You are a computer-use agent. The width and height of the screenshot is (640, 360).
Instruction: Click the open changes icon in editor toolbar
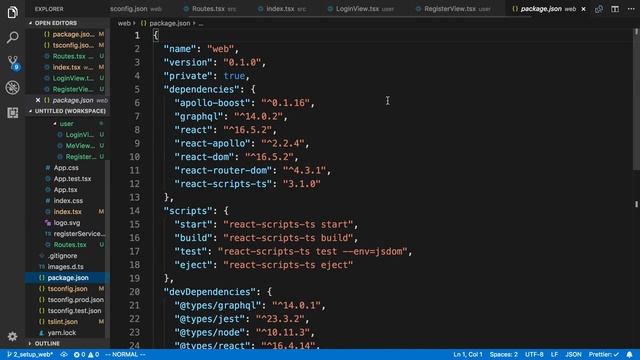(x=599, y=9)
